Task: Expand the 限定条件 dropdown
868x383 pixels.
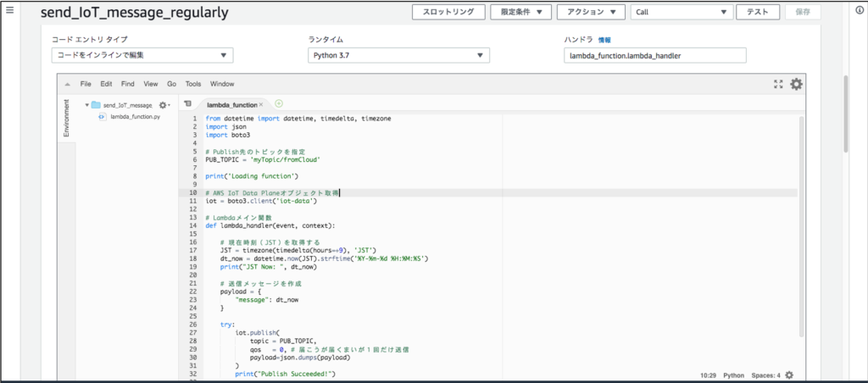Action: 521,12
